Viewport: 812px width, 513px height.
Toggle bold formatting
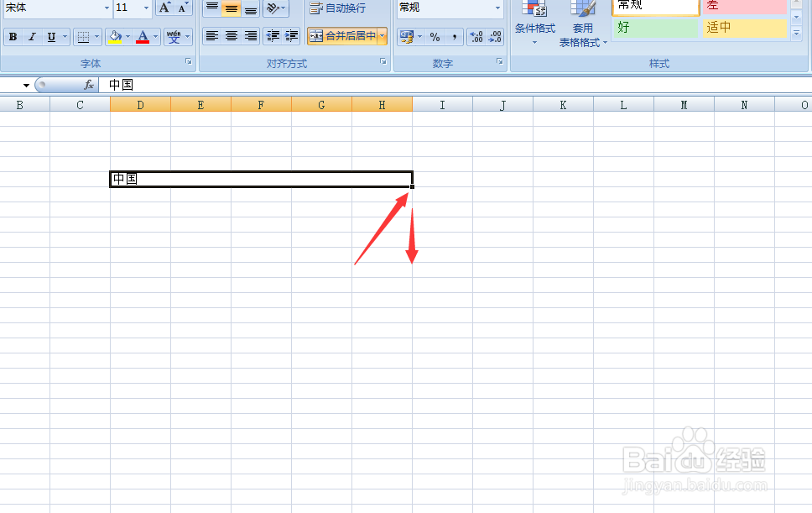tap(13, 37)
